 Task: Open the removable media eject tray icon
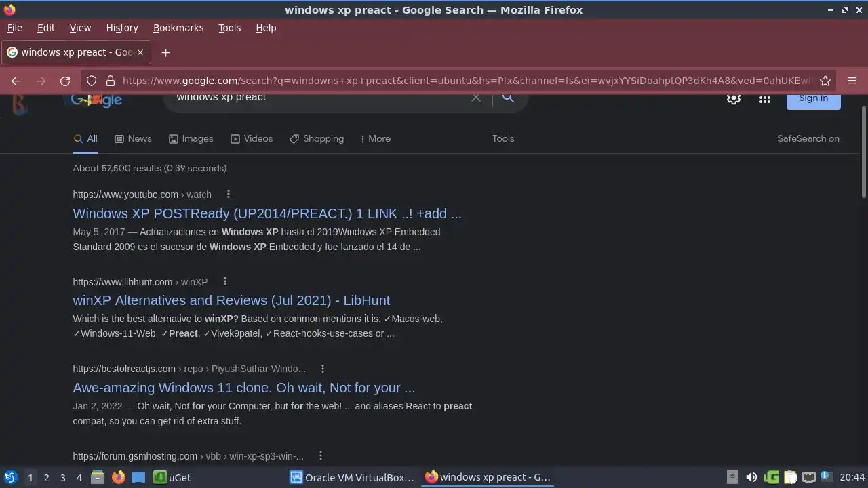click(x=732, y=477)
